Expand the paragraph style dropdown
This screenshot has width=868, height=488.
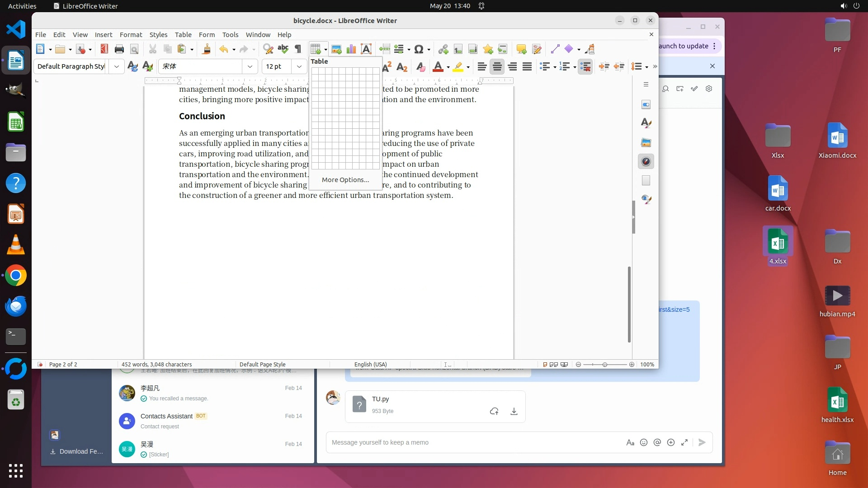tap(117, 66)
